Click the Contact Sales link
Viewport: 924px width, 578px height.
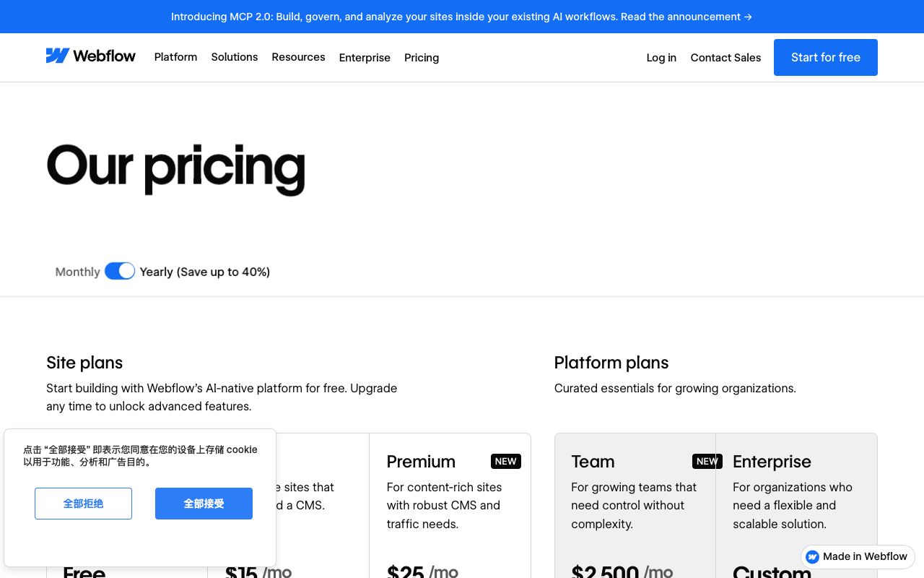pyautogui.click(x=725, y=58)
